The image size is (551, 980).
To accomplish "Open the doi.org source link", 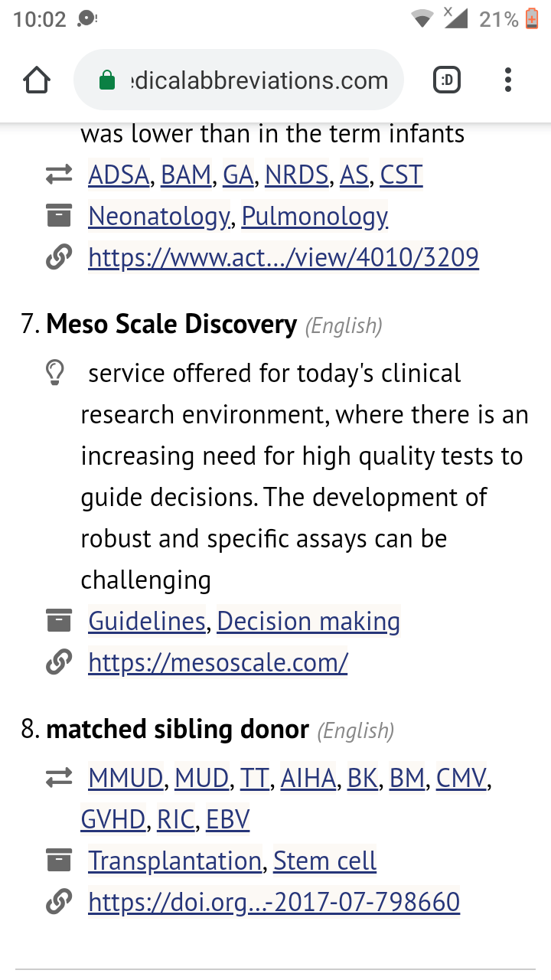I will click(x=274, y=903).
